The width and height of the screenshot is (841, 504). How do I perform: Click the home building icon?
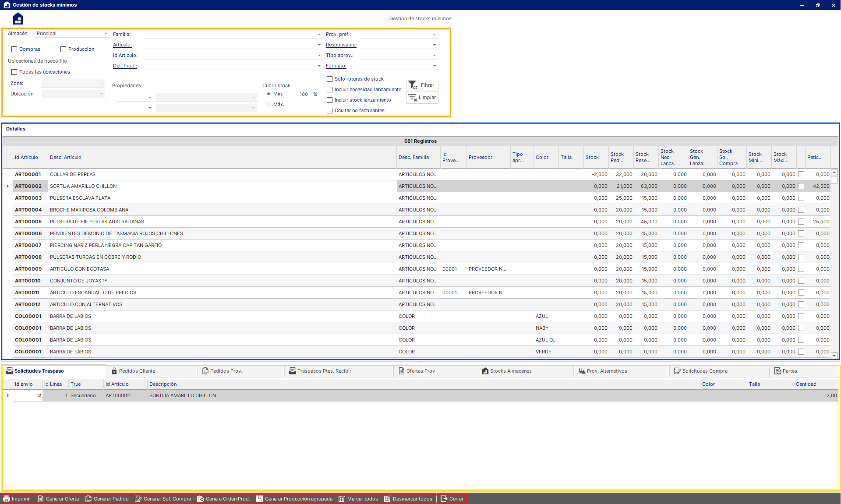pos(18,19)
